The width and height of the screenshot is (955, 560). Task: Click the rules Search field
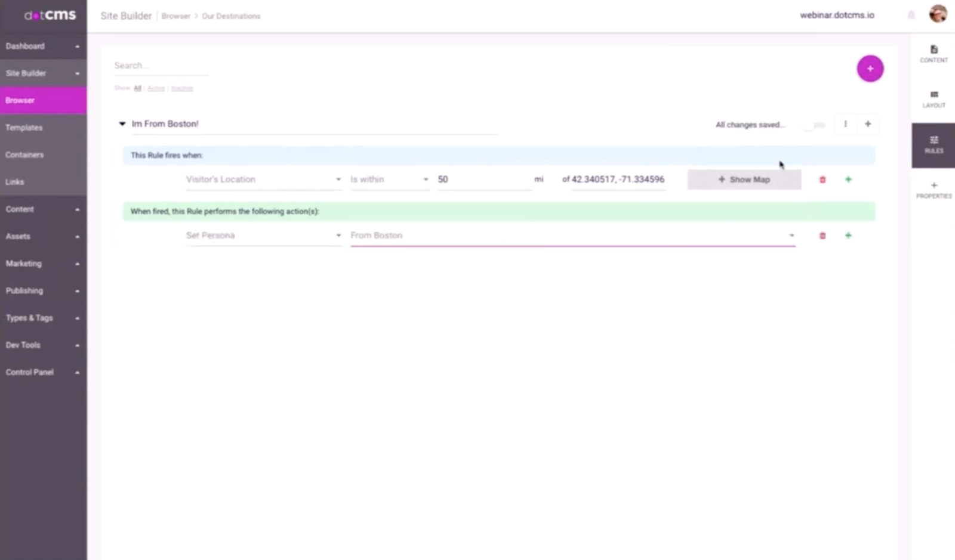pos(161,66)
